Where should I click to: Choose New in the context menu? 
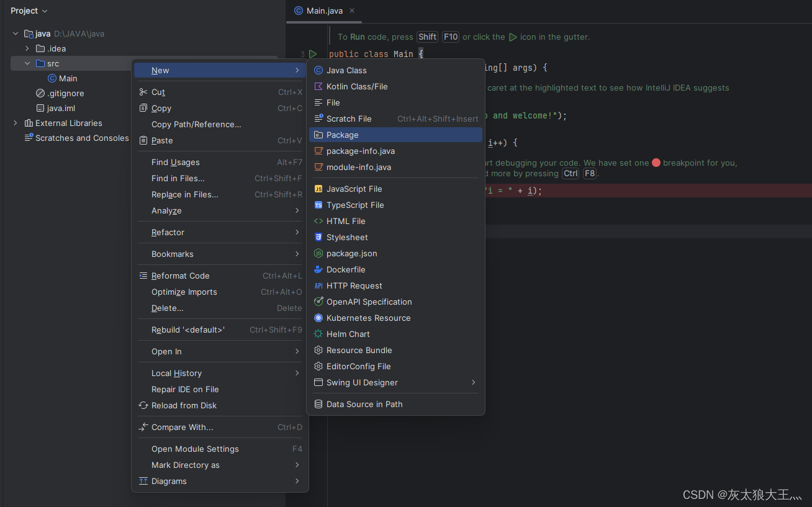tap(220, 70)
